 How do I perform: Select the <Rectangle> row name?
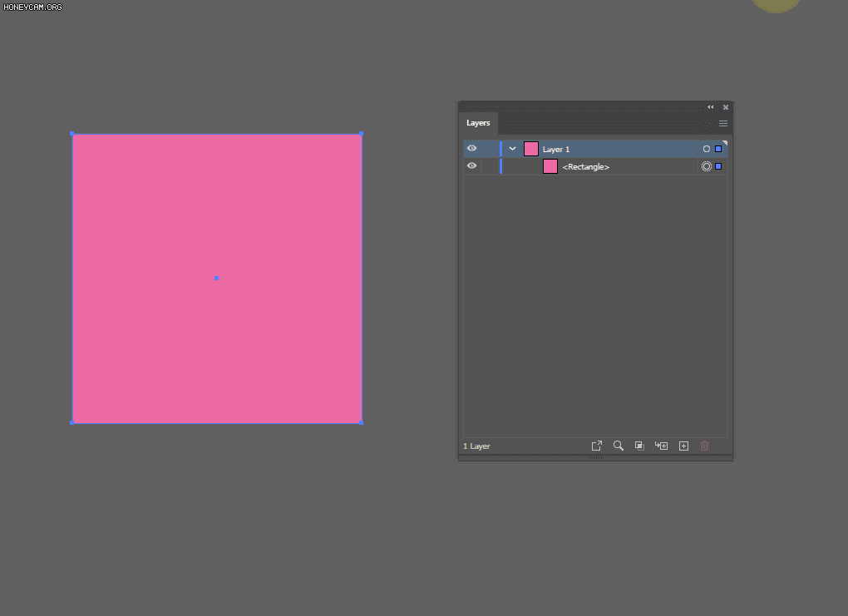586,166
